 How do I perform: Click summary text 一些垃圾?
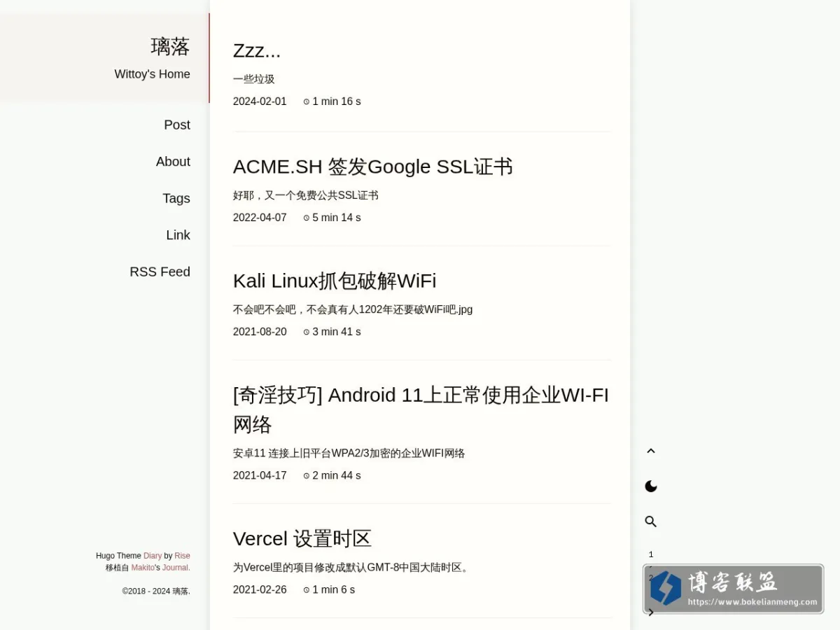coord(254,79)
